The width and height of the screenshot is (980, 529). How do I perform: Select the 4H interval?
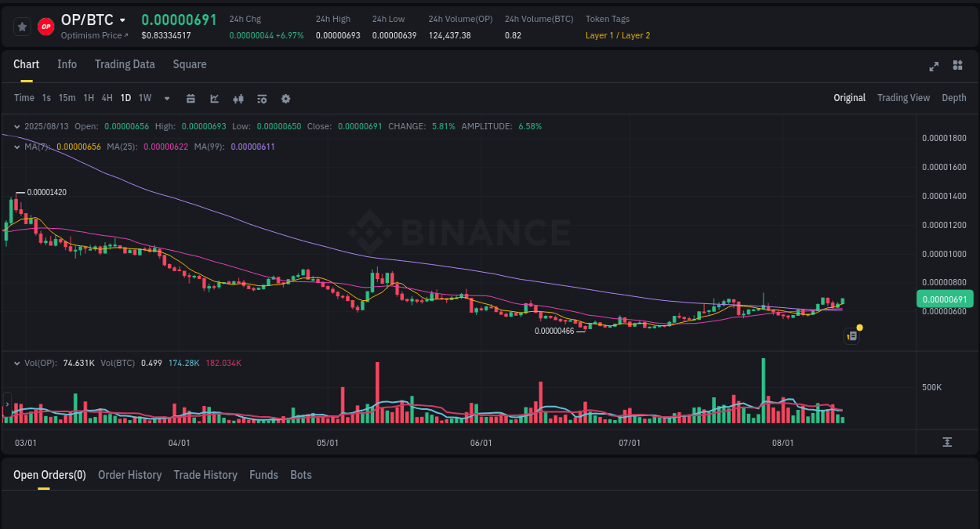107,98
